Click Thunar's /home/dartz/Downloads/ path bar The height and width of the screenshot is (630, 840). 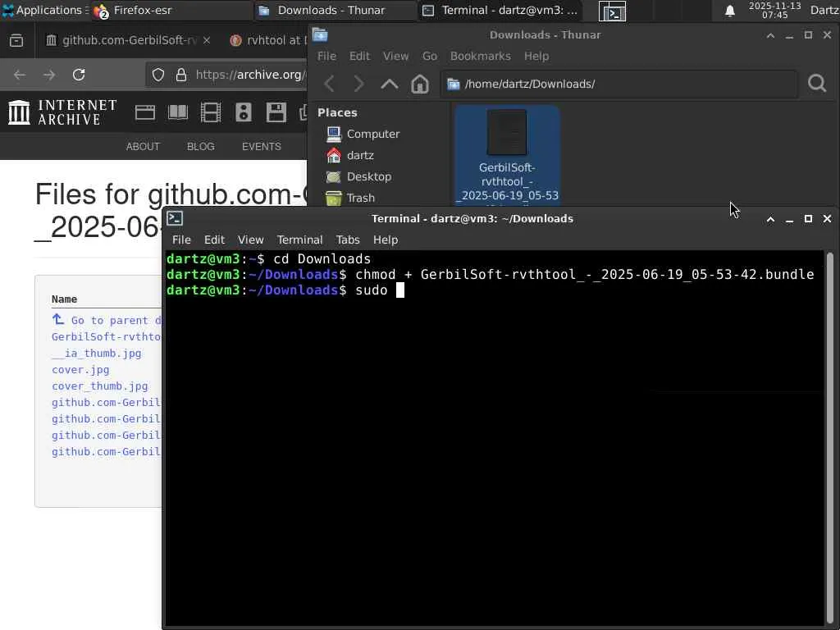[619, 84]
